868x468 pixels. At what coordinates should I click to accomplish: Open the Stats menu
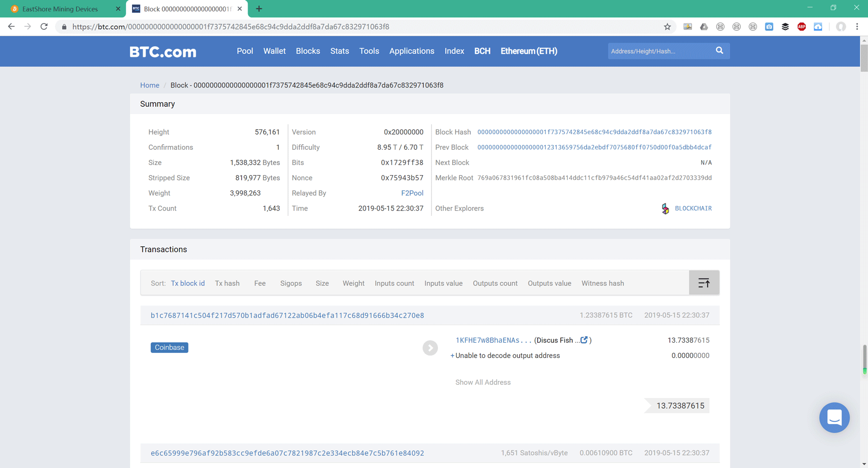[x=340, y=51]
